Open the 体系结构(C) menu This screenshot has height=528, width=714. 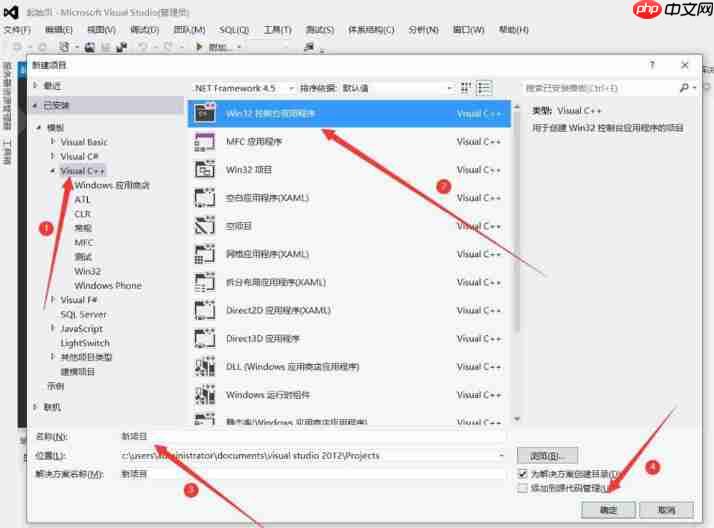pos(371,30)
